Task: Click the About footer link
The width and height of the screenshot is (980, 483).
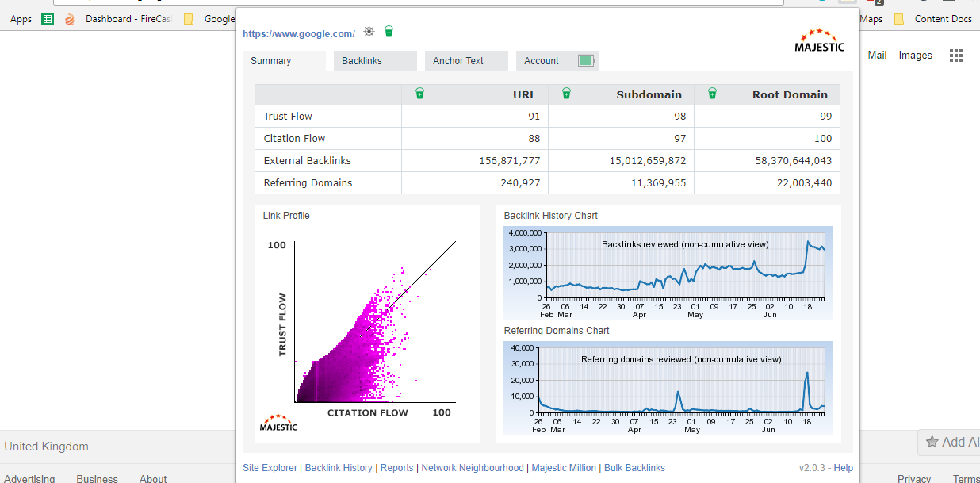Action: tap(153, 479)
